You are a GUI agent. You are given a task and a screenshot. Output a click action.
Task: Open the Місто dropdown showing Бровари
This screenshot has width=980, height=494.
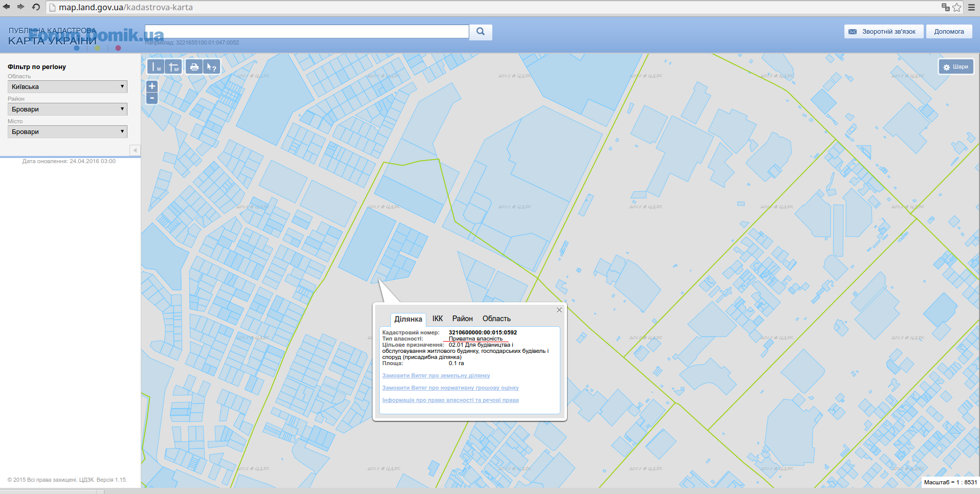click(x=67, y=131)
